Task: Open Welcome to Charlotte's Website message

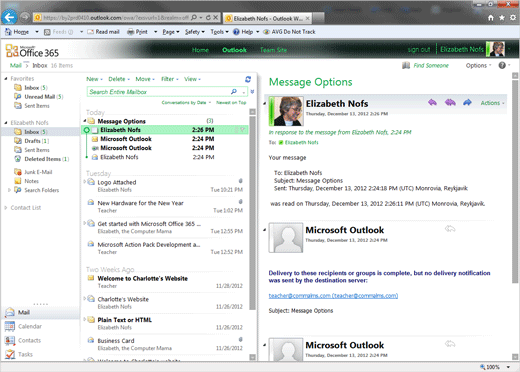Action: tap(165, 282)
